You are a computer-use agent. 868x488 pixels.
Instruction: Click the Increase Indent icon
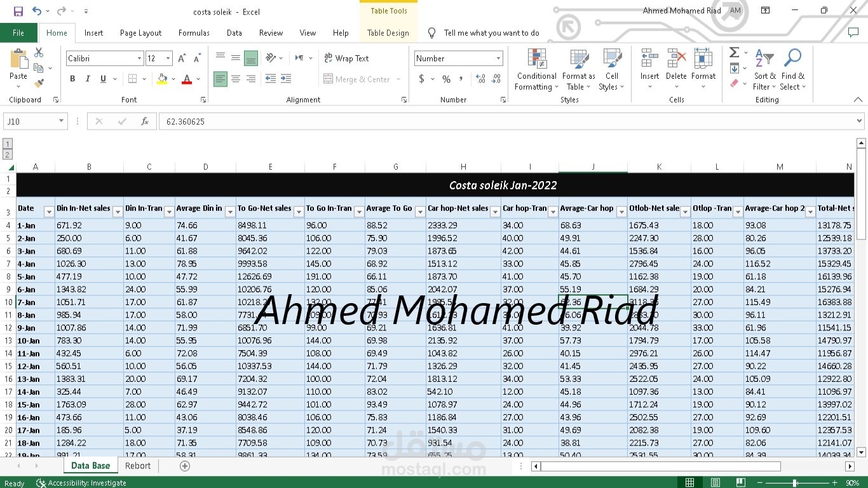point(286,79)
